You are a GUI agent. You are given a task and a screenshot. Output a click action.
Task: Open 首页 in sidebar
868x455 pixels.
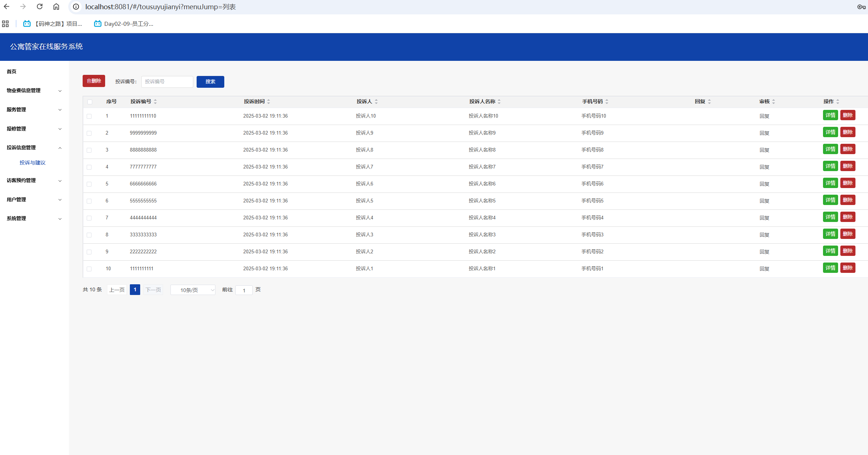pos(11,72)
